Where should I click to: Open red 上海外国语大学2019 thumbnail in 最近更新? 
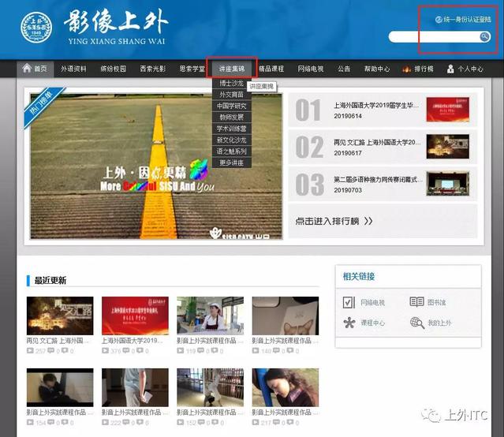pyautogui.click(x=135, y=316)
